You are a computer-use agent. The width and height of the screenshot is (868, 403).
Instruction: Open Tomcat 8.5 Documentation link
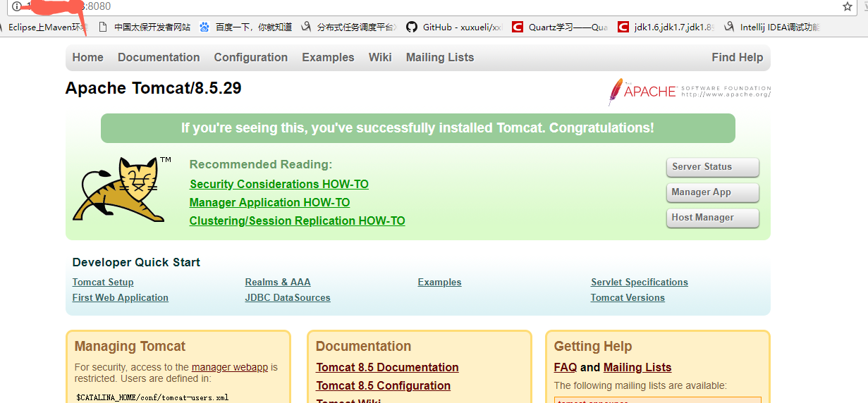click(387, 368)
